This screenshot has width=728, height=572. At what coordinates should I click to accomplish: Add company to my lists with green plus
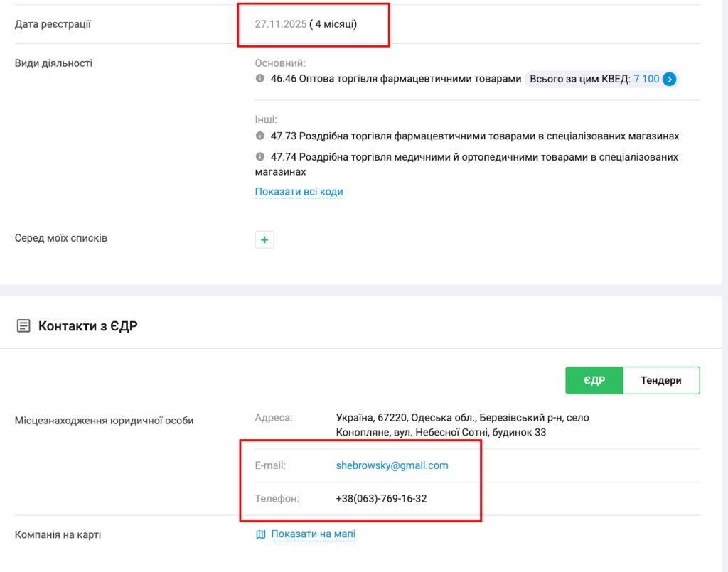(x=264, y=240)
